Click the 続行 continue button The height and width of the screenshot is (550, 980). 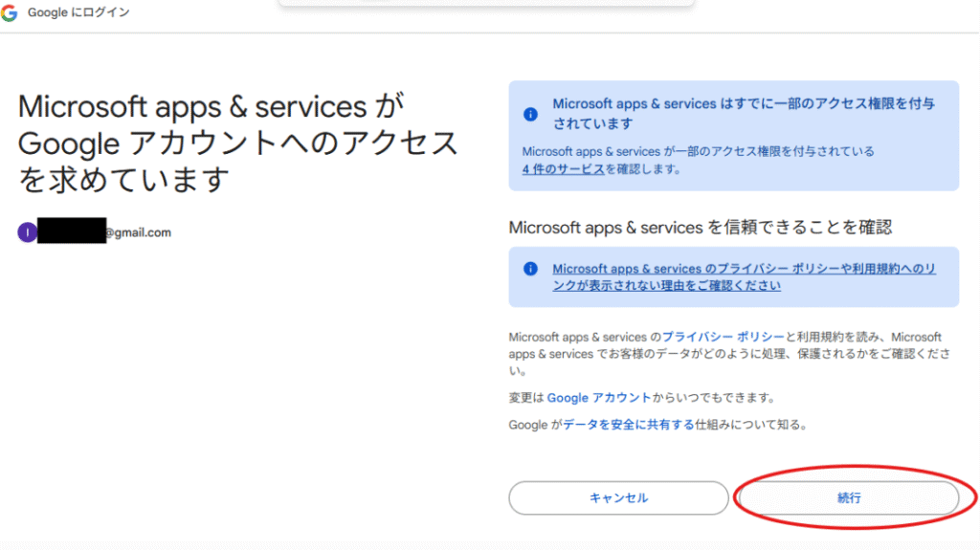(x=848, y=498)
